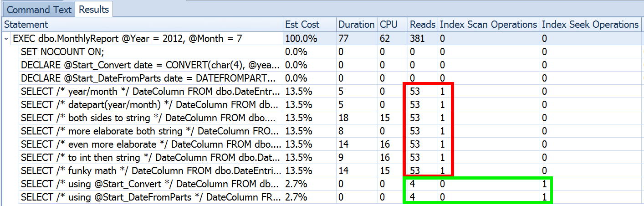
Task: Click the Reads column header
Action: pyautogui.click(x=423, y=25)
